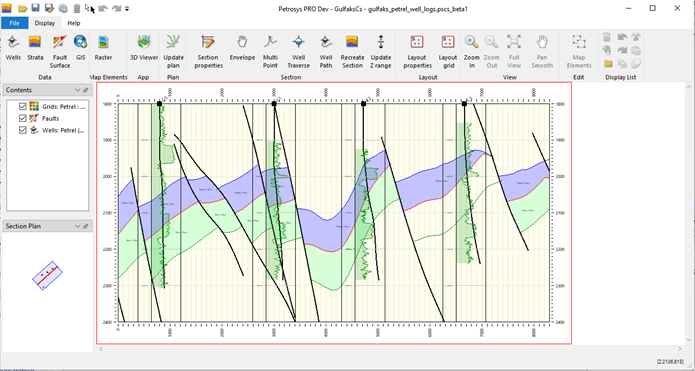Activate the Pan Smooth tool
Image resolution: width=695 pixels, height=371 pixels.
(x=542, y=52)
